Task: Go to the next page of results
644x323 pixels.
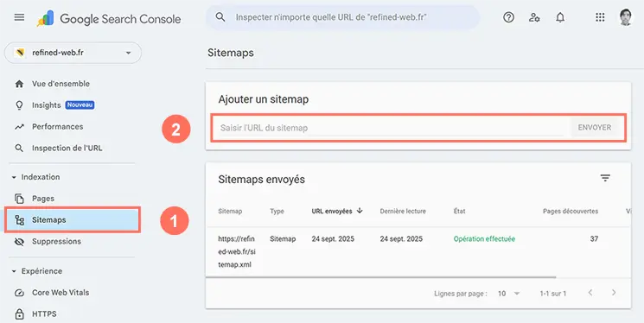Action: pyautogui.click(x=614, y=293)
